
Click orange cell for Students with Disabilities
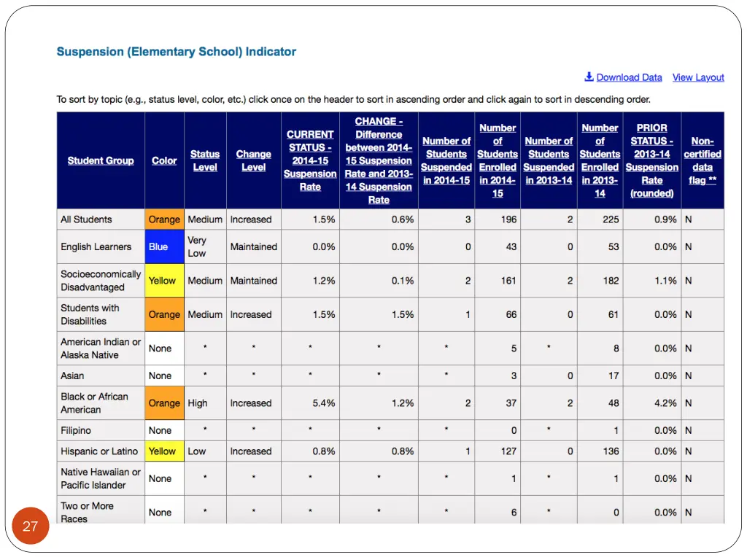[x=164, y=314]
